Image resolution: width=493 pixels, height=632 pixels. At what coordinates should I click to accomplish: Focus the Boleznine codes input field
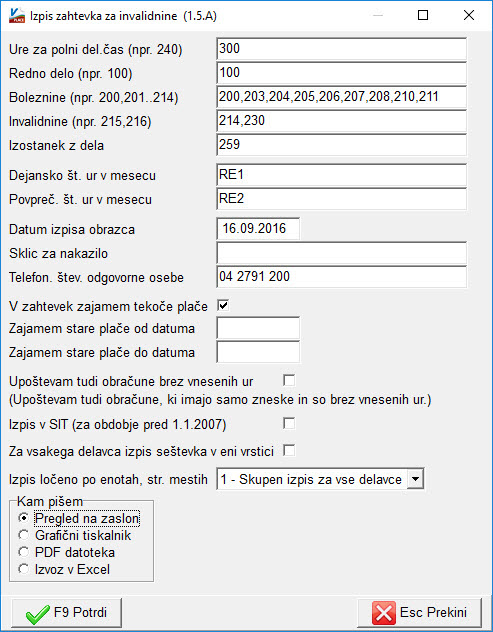point(341,97)
